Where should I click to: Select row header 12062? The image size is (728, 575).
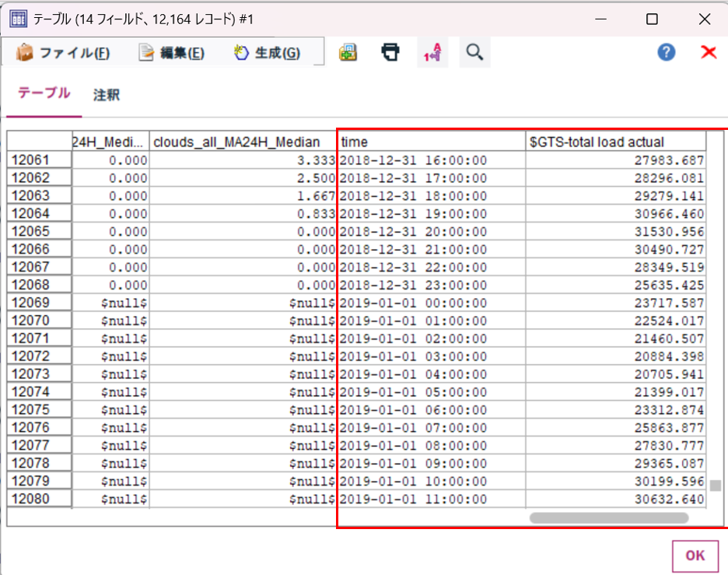coord(40,178)
